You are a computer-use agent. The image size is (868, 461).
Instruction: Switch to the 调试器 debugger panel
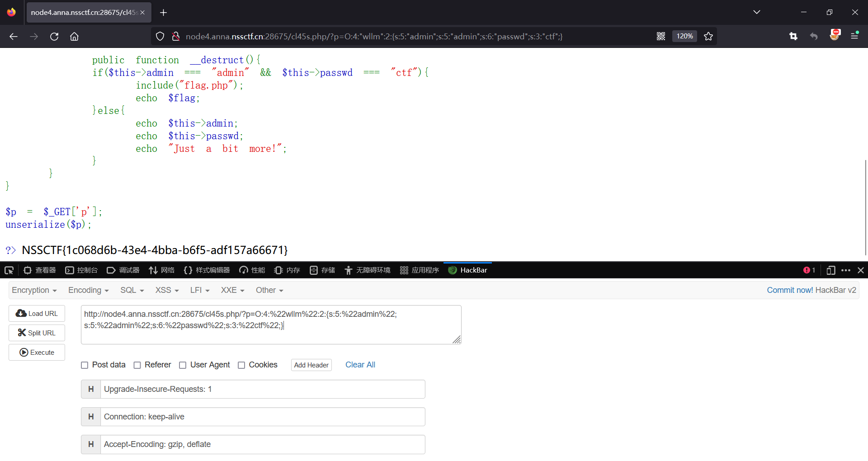pyautogui.click(x=123, y=270)
